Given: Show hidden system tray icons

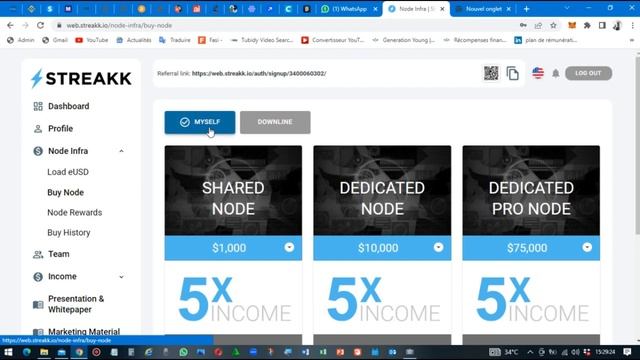Looking at the screenshot, I should pyautogui.click(x=530, y=352).
